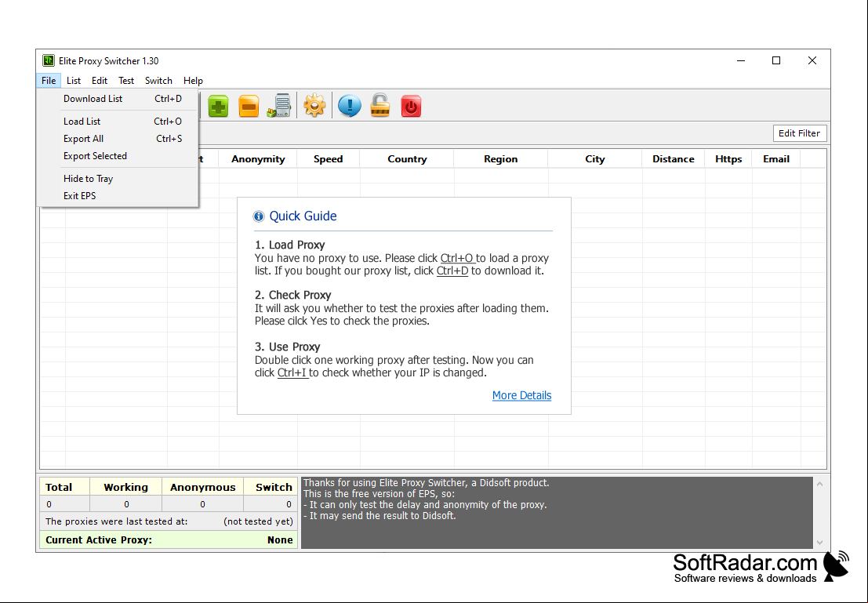Click the Ctrl+I link in Quick Guide
Image resolution: width=868 pixels, height=603 pixels.
point(292,372)
